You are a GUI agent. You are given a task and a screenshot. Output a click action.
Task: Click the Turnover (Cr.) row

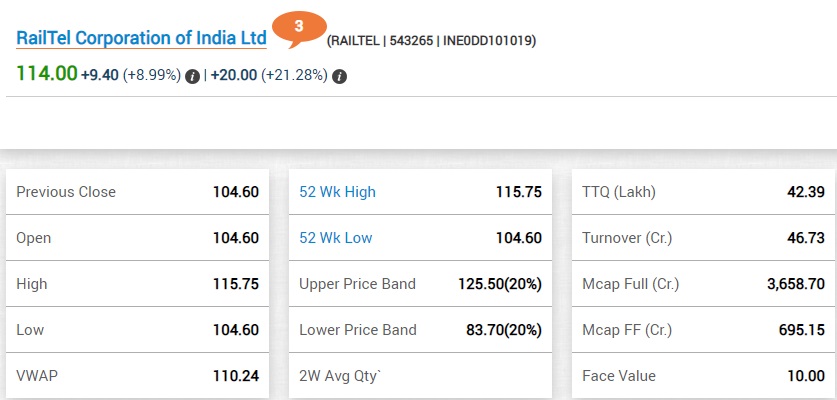coord(703,238)
